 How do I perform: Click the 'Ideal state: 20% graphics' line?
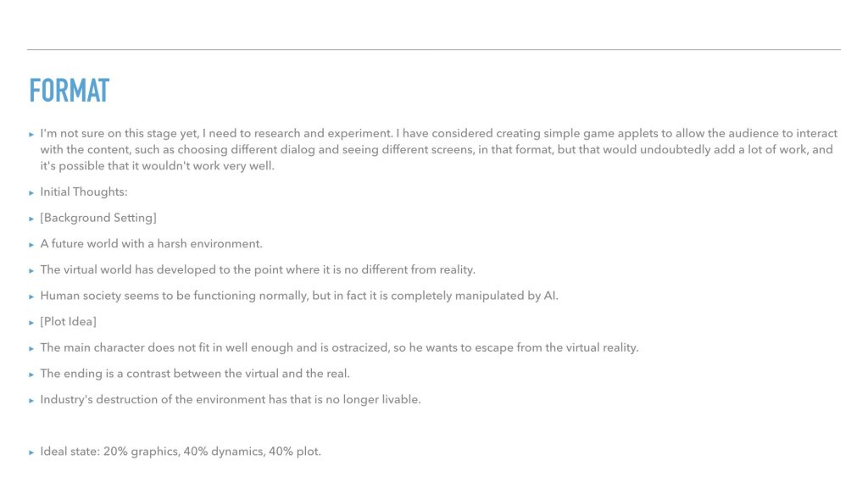point(181,452)
